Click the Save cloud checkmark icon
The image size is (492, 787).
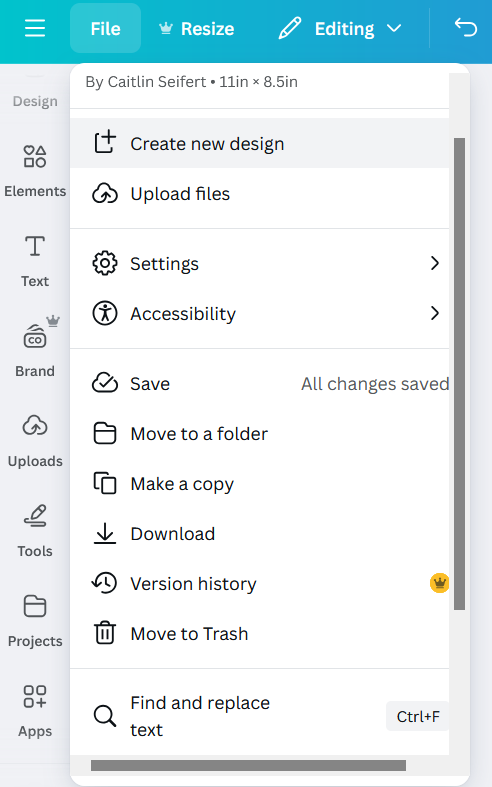(x=105, y=383)
